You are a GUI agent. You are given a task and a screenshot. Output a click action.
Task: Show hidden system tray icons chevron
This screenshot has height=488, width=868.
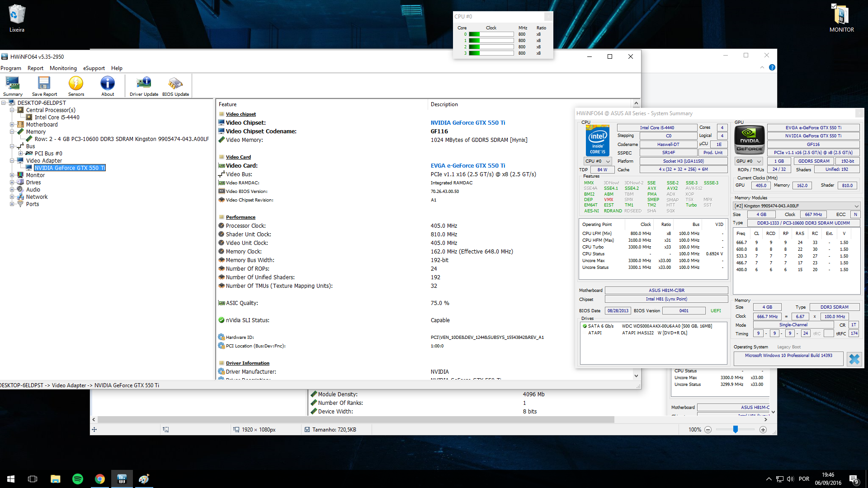click(769, 479)
